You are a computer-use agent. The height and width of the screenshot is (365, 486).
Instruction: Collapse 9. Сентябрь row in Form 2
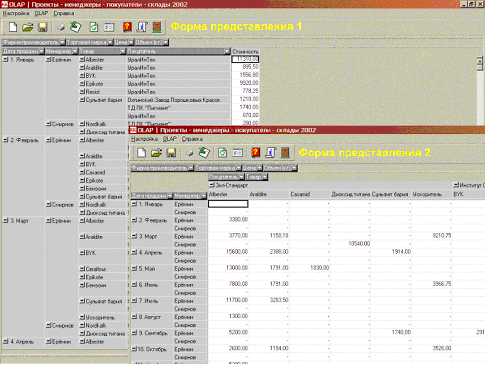point(134,333)
